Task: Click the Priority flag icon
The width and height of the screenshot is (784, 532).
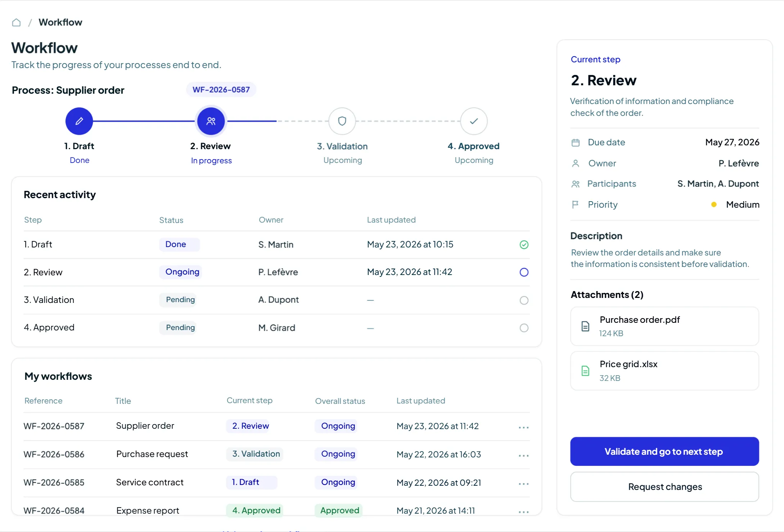Action: [575, 205]
